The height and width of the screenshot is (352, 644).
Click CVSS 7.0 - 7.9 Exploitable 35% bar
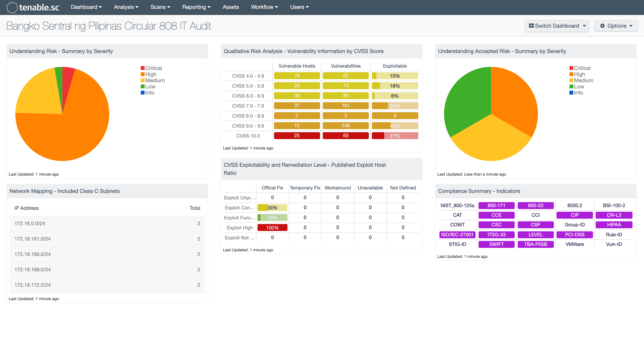pos(395,106)
